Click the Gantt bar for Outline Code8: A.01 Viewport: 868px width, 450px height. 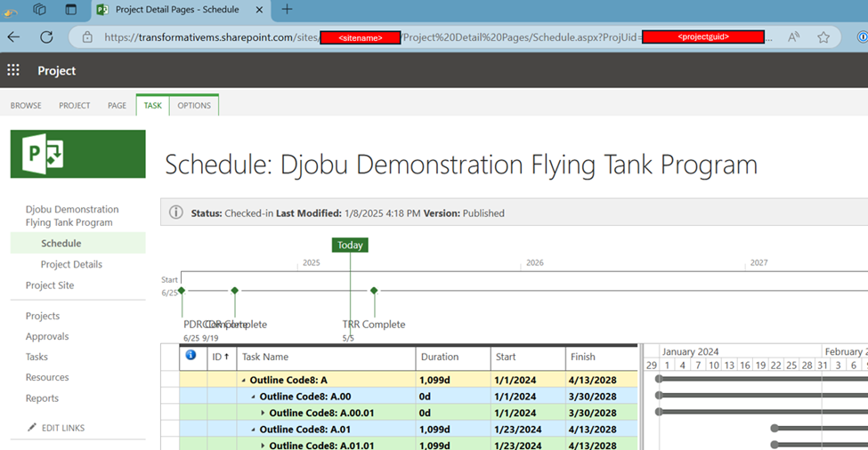point(819,428)
